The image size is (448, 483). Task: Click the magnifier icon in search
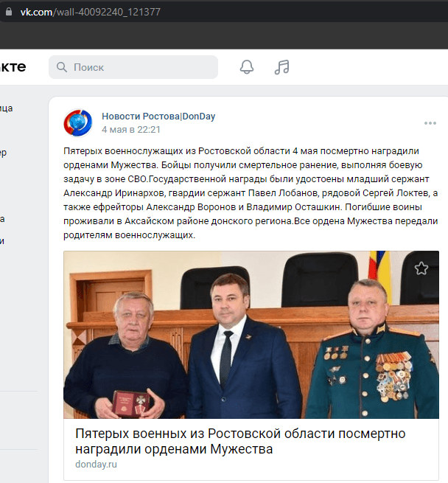coord(62,67)
